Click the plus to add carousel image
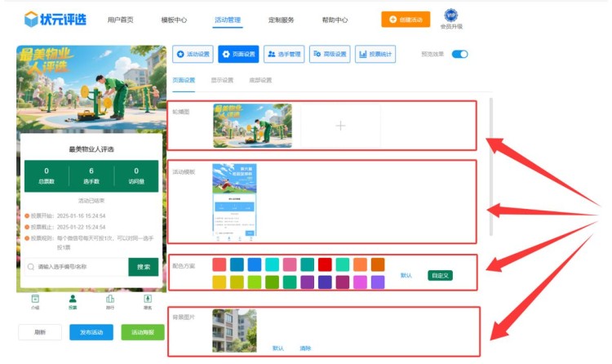Viewport: 612px width, 364px height. coord(340,126)
